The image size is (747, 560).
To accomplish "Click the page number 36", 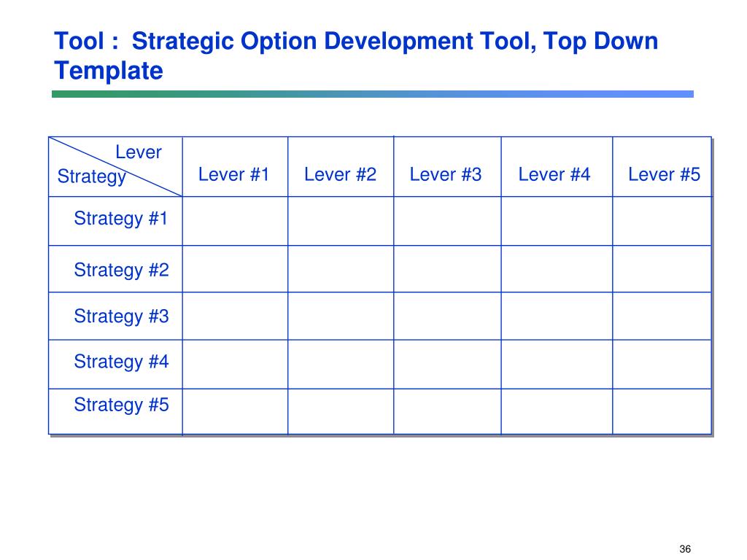I will point(685,549).
